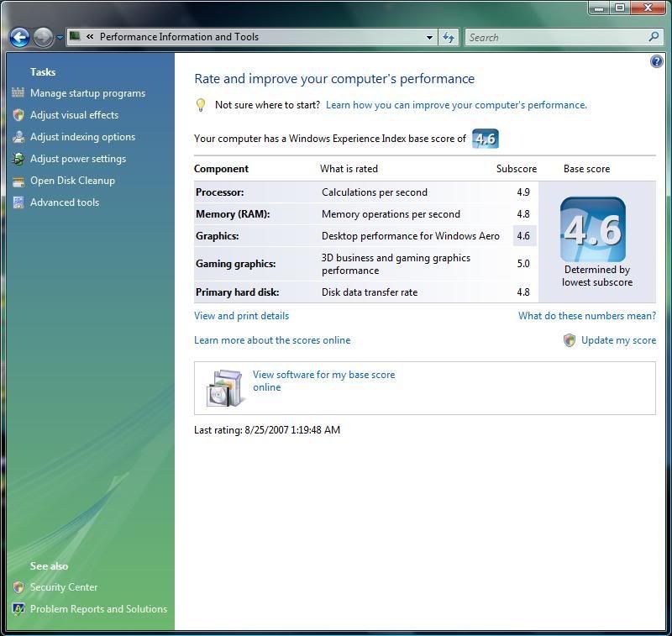Select the Primary hard disk row label
This screenshot has width=672, height=636.
238,292
